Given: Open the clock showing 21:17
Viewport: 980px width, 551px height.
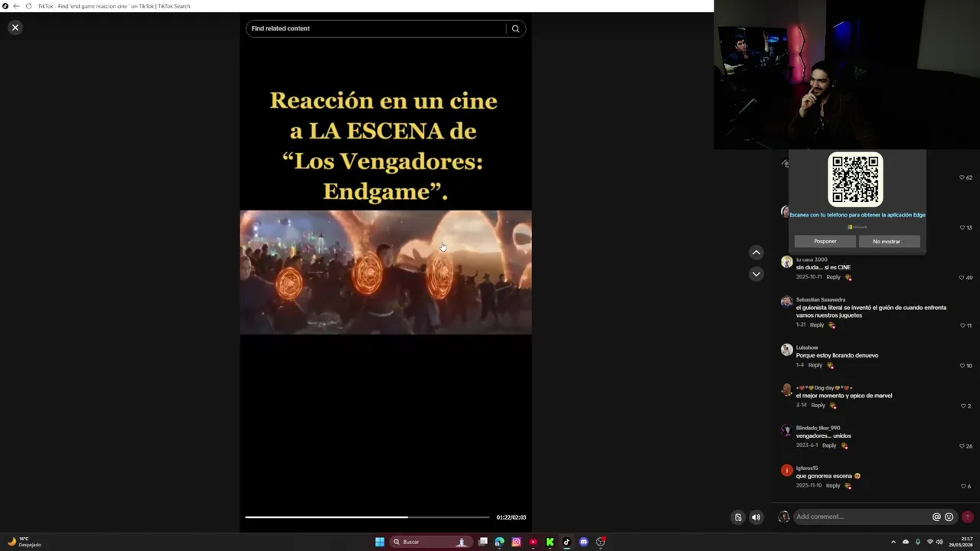Looking at the screenshot, I should tap(961, 542).
